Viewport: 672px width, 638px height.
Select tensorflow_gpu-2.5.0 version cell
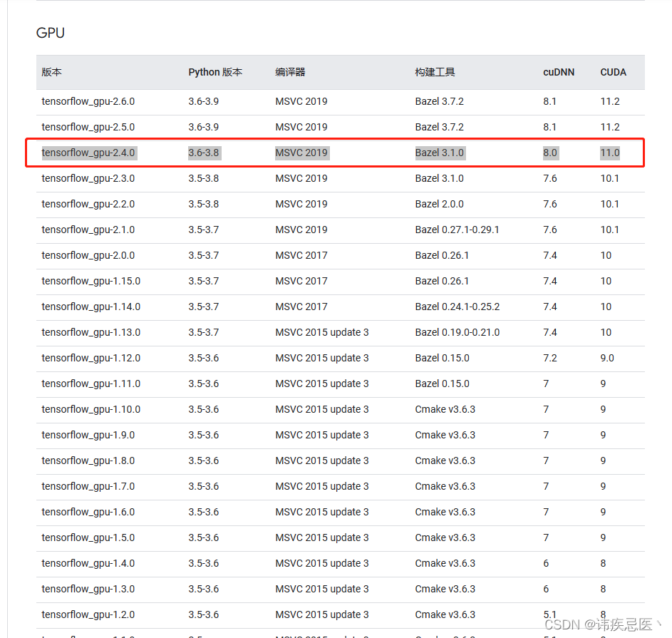tap(88, 128)
